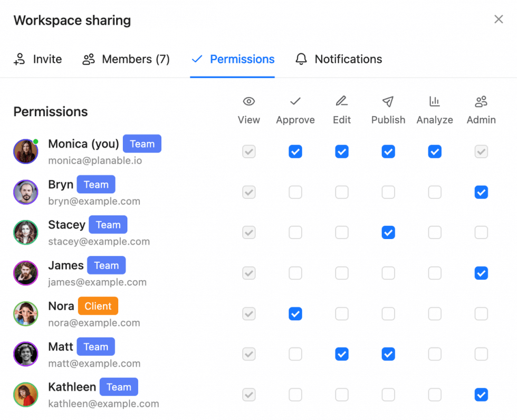
Task: Grant Nora the Publish permission
Action: click(388, 313)
